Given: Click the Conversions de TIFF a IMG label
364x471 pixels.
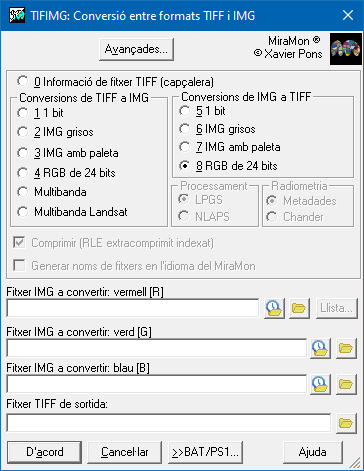Looking at the screenshot, I should click(x=84, y=98).
